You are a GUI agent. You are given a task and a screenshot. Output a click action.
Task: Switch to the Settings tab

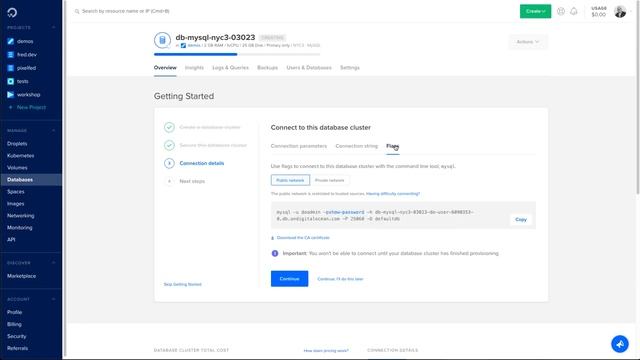pos(350,68)
